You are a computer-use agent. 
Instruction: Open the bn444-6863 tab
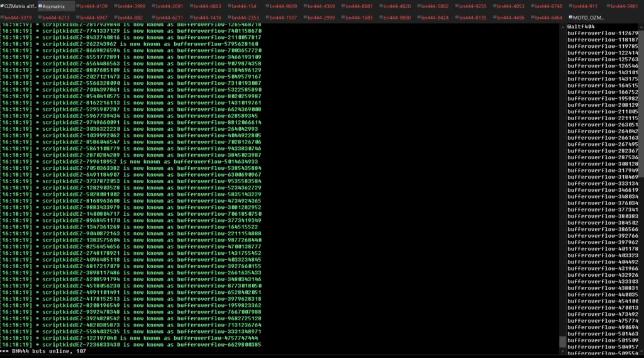click(x=206, y=6)
